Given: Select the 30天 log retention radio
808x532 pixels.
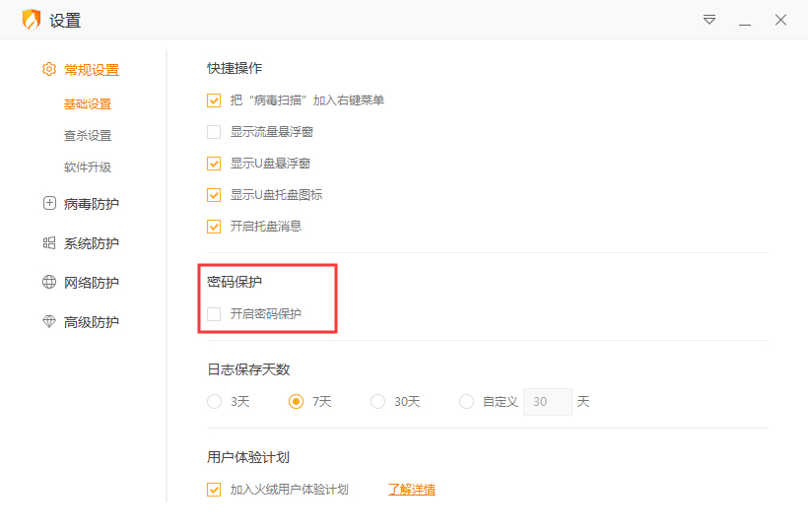Looking at the screenshot, I should [378, 402].
